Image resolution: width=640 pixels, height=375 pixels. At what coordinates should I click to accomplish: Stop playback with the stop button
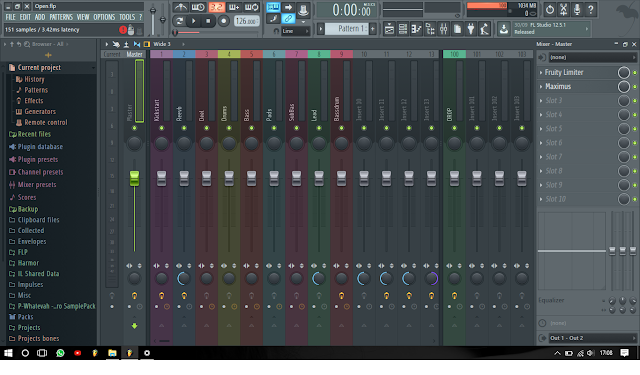coord(208,21)
